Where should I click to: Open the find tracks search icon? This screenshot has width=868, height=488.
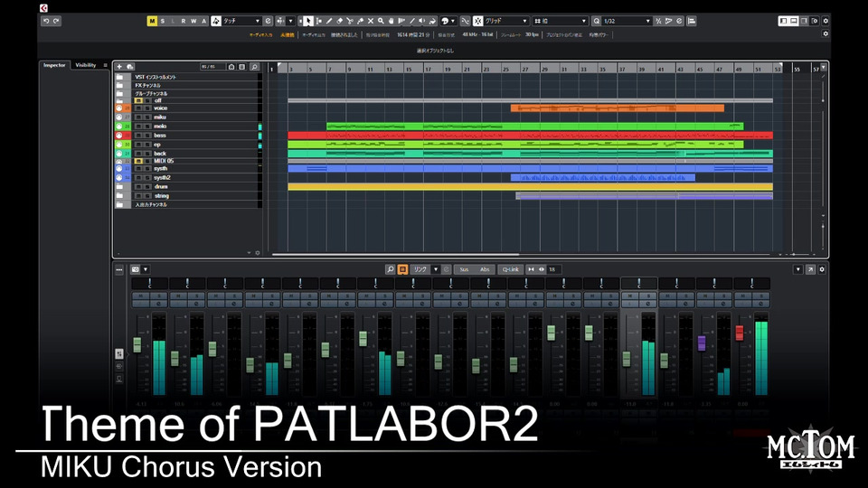coord(254,66)
